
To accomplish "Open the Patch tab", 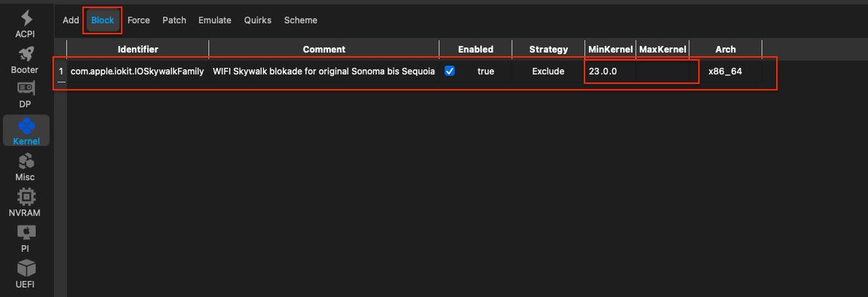I will pyautogui.click(x=174, y=20).
